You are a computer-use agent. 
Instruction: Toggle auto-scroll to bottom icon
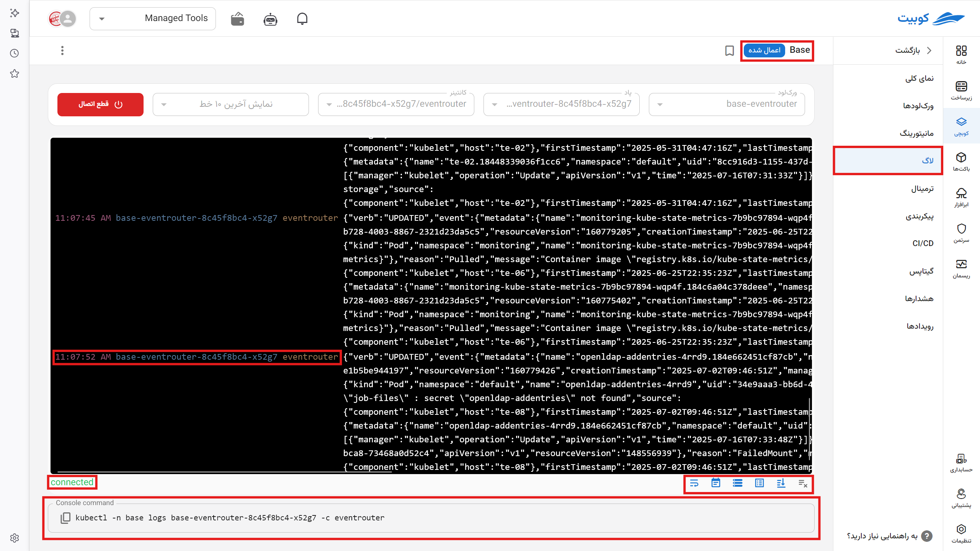coord(781,483)
